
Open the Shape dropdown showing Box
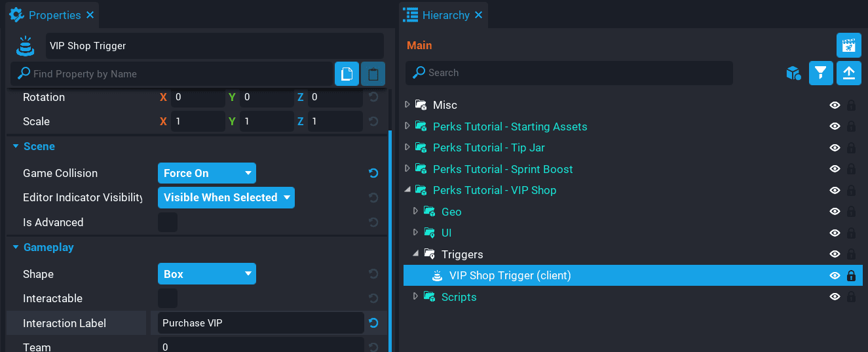tap(206, 274)
